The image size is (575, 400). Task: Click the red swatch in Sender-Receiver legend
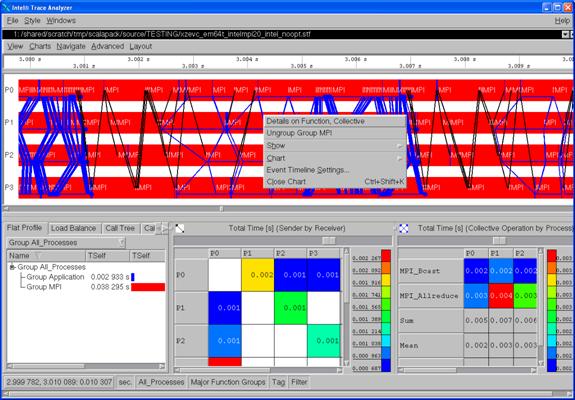(x=386, y=256)
